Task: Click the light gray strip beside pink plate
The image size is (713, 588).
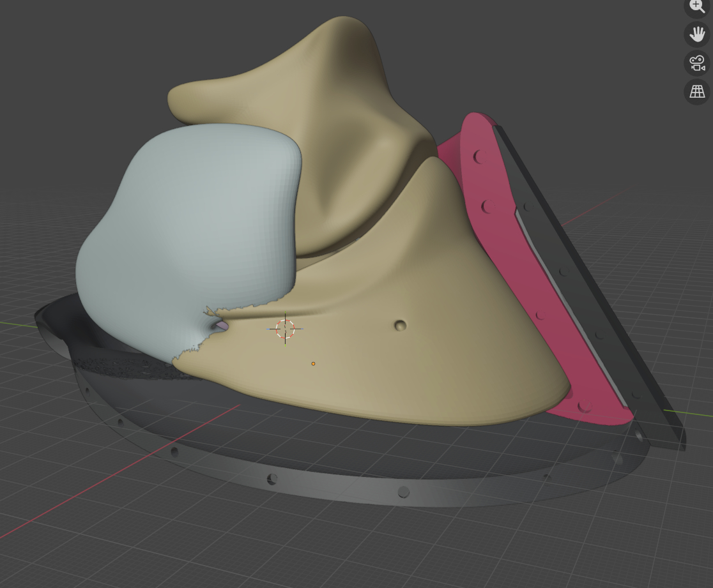Action: [x=562, y=306]
